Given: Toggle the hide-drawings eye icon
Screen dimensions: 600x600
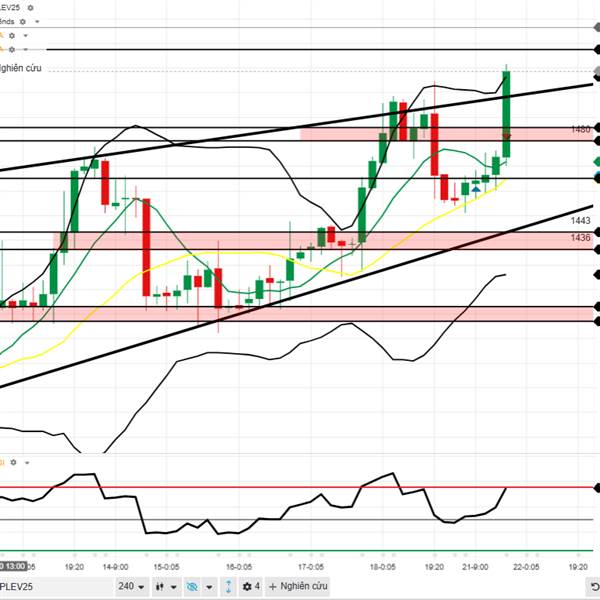Looking at the screenshot, I should (192, 587).
